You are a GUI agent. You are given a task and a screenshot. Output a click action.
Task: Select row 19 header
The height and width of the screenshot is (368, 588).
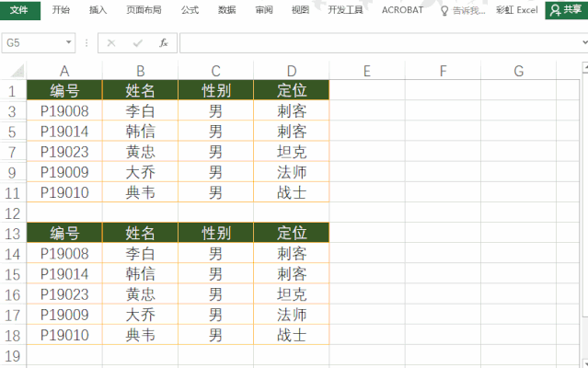(12, 356)
